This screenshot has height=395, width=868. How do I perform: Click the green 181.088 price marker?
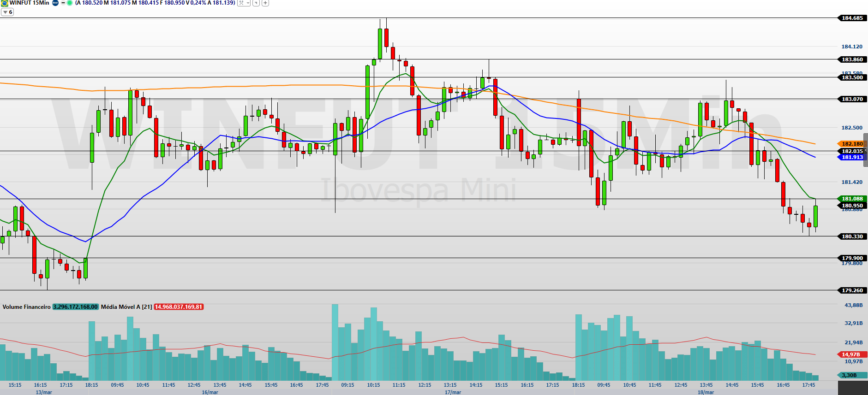click(851, 199)
